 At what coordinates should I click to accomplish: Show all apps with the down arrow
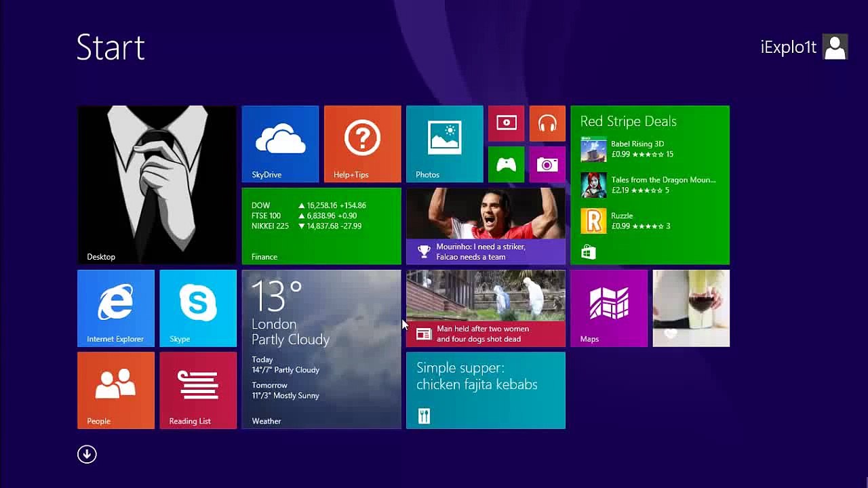click(87, 454)
